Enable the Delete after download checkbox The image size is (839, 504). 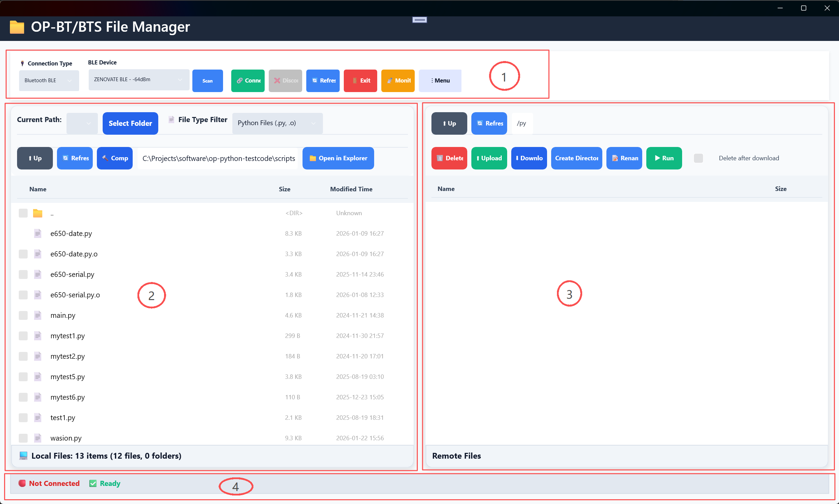click(x=698, y=158)
